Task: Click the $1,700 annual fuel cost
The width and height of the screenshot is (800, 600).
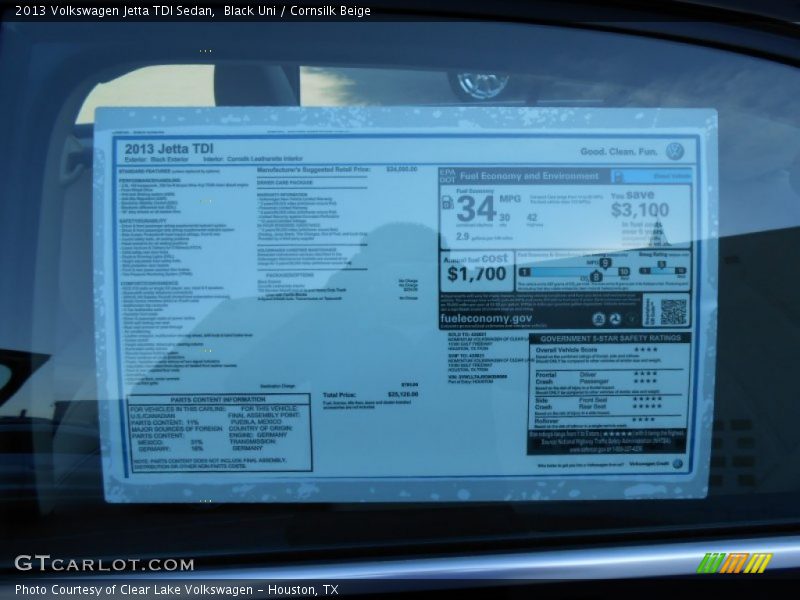Action: [477, 273]
